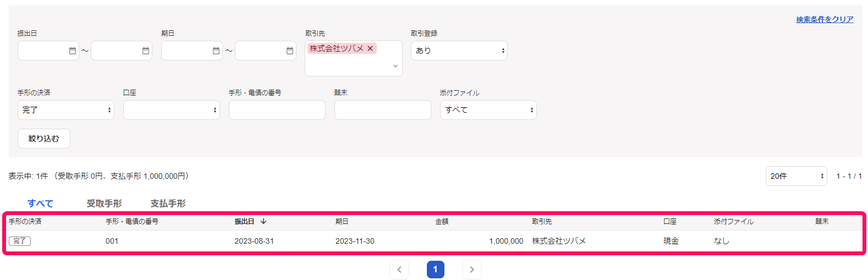Click the 振出日 start date field

[48, 51]
